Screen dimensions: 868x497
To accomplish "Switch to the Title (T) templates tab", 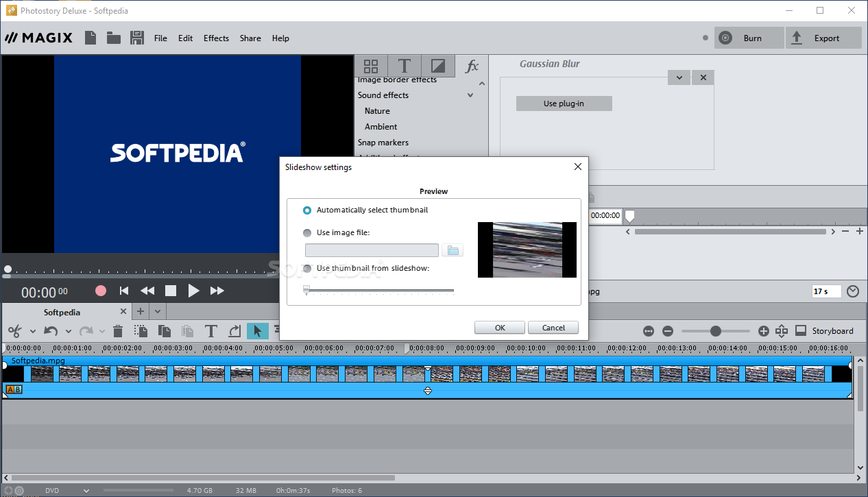I will [x=405, y=66].
